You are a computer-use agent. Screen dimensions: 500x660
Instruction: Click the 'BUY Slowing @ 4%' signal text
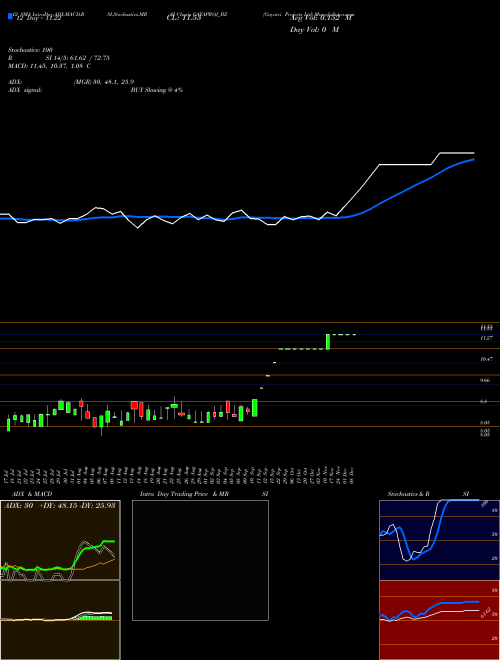coord(157,90)
